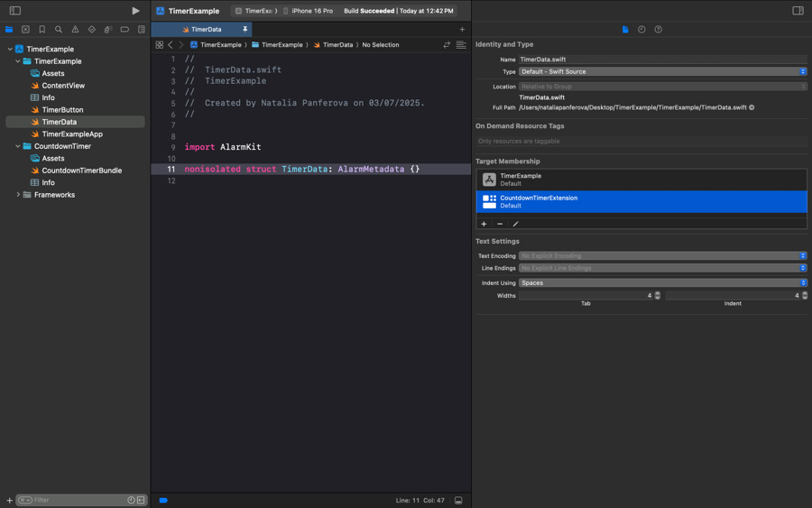
Task: Open CountdownTimerBundle file in navigator
Action: [82, 171]
